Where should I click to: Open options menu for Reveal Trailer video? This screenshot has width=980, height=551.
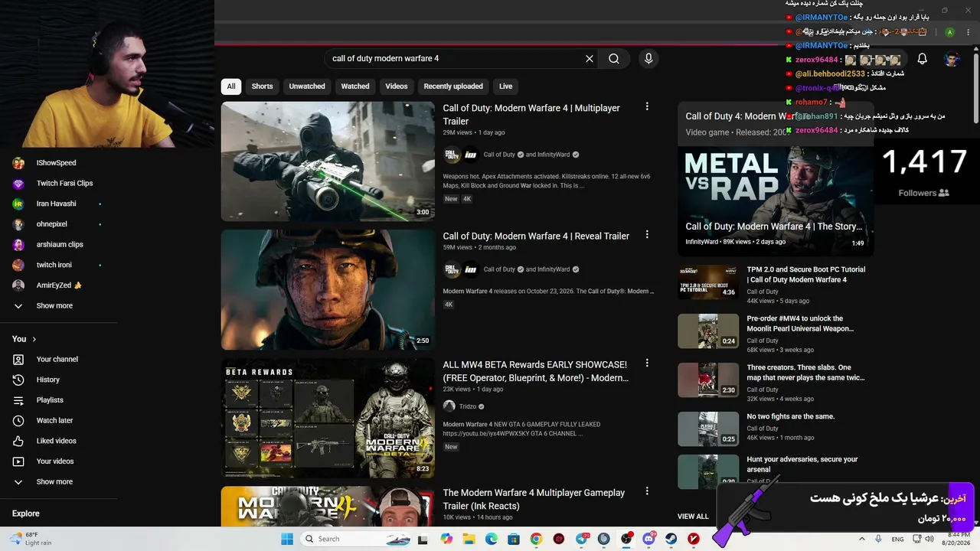pyautogui.click(x=647, y=235)
